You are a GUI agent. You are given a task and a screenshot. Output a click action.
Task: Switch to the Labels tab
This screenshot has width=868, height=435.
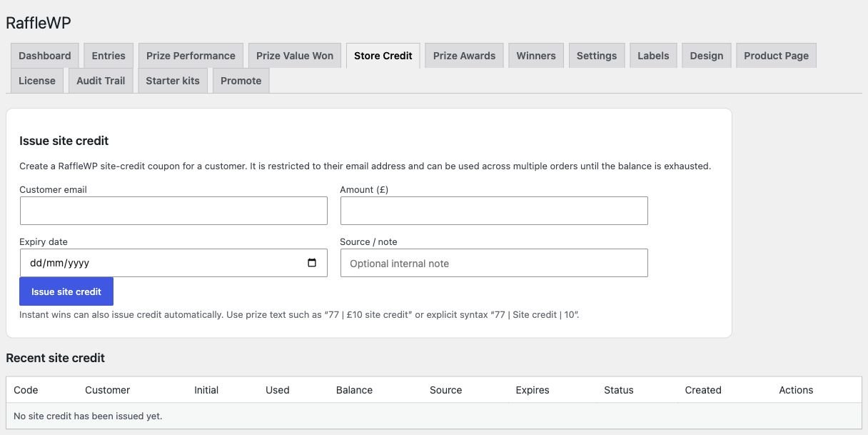[x=653, y=56]
